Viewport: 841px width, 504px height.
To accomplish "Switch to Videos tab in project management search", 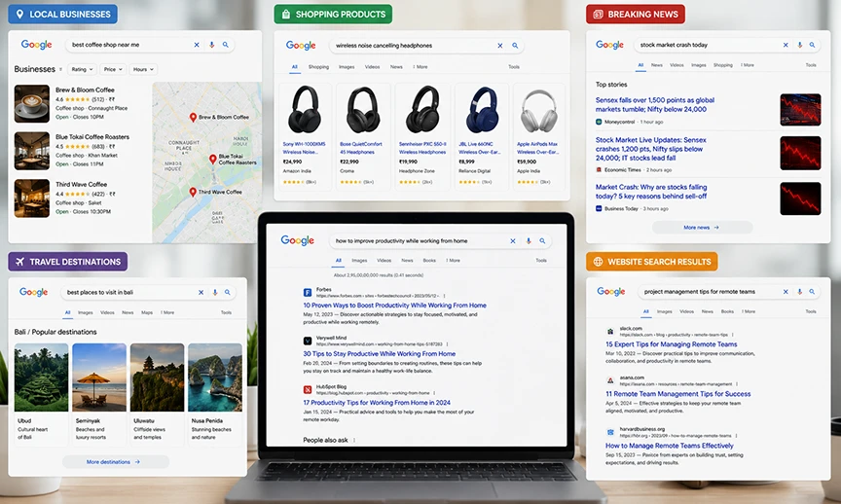I will click(x=687, y=311).
